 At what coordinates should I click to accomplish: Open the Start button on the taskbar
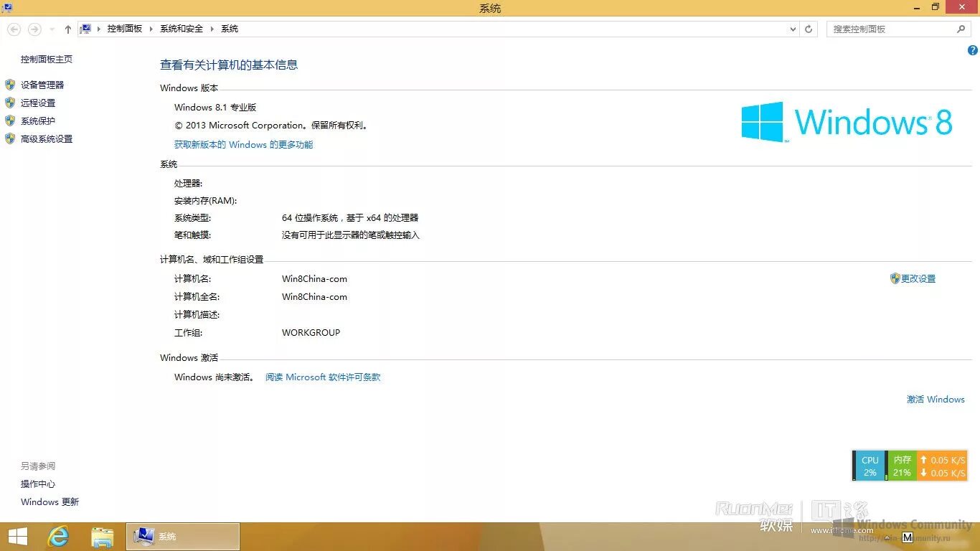click(x=18, y=537)
